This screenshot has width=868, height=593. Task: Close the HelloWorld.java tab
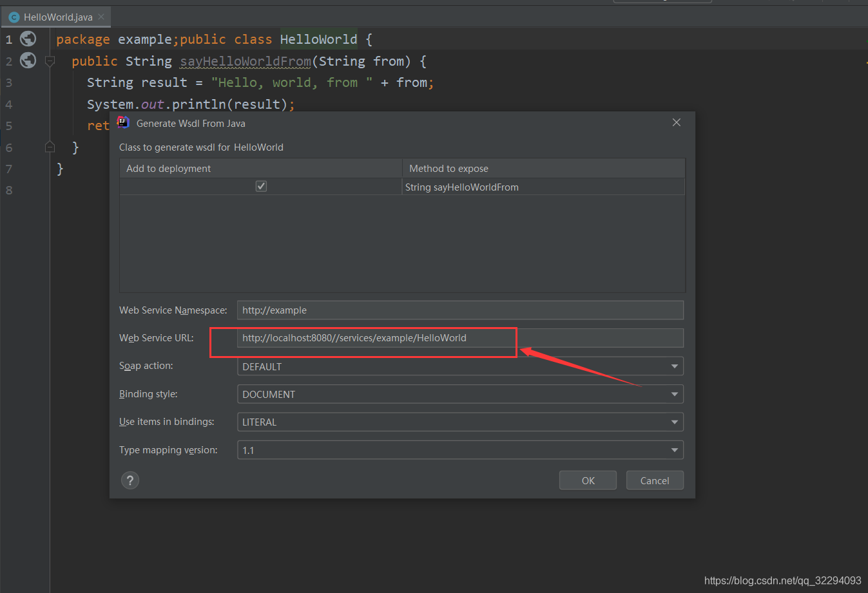(101, 17)
